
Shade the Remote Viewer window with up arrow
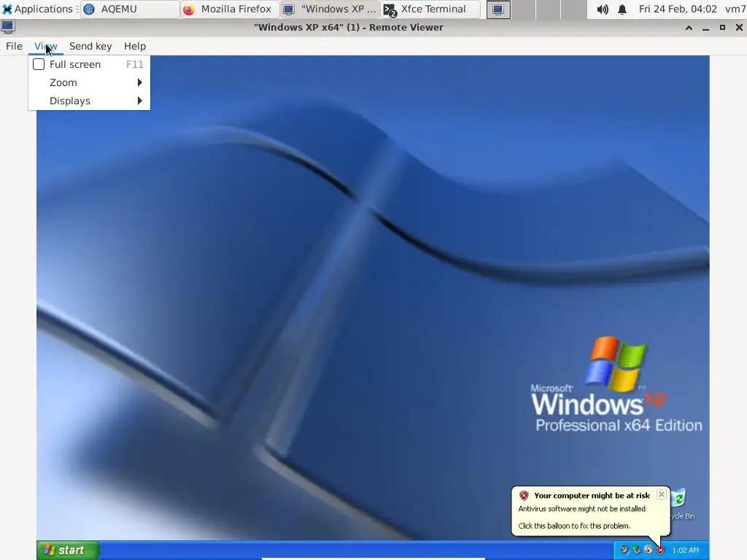pyautogui.click(x=689, y=28)
